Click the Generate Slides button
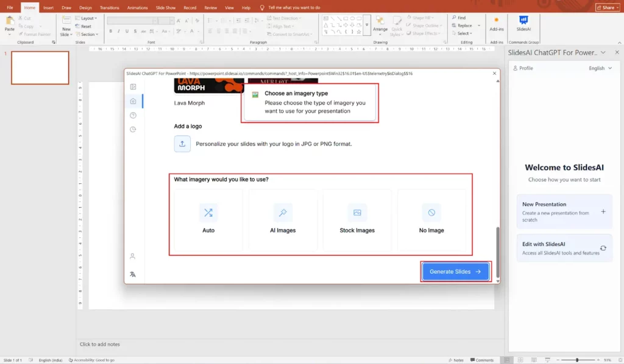This screenshot has height=364, width=624. coord(455,271)
